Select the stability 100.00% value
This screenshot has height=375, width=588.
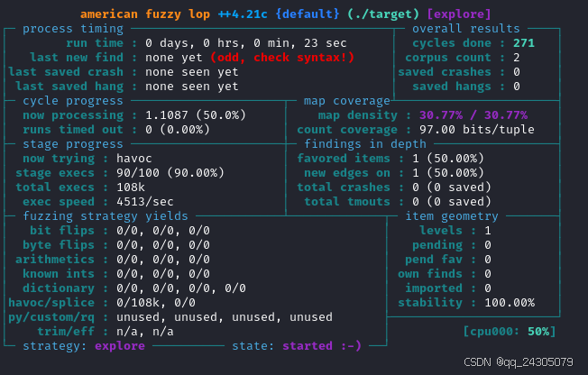coord(510,303)
